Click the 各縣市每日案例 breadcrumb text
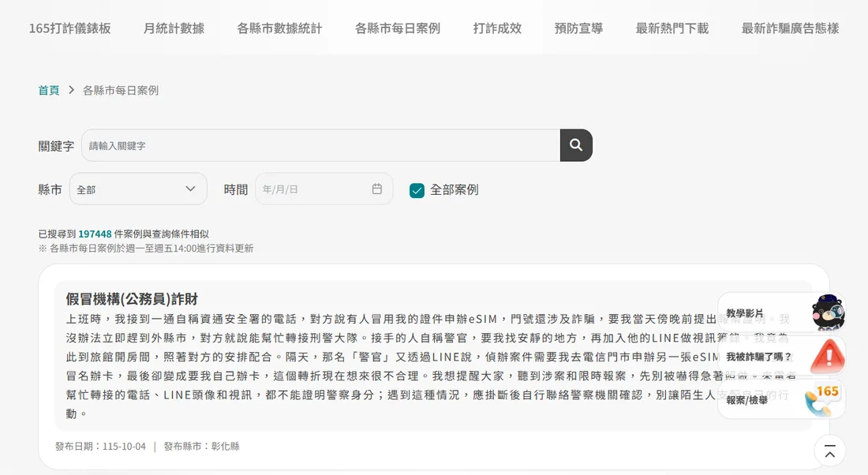868x475 pixels. 121,90
